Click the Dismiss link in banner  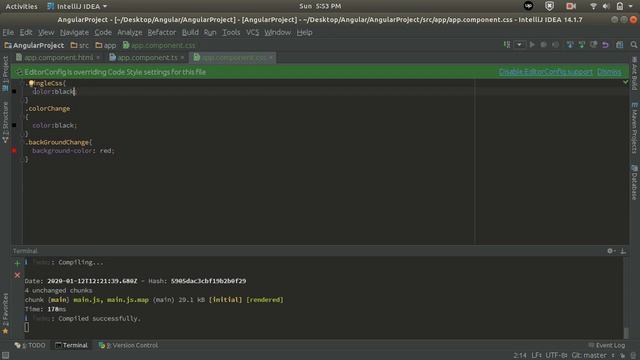pos(609,72)
